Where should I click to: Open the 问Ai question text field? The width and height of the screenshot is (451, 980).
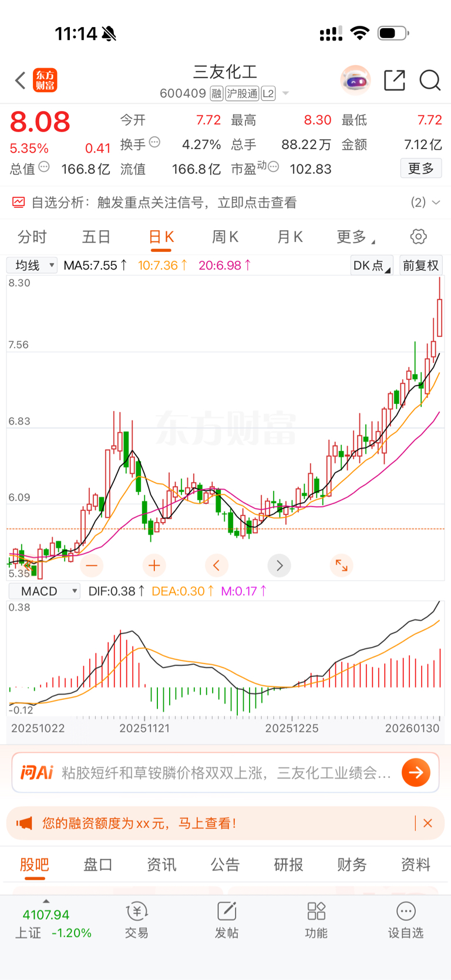click(226, 772)
